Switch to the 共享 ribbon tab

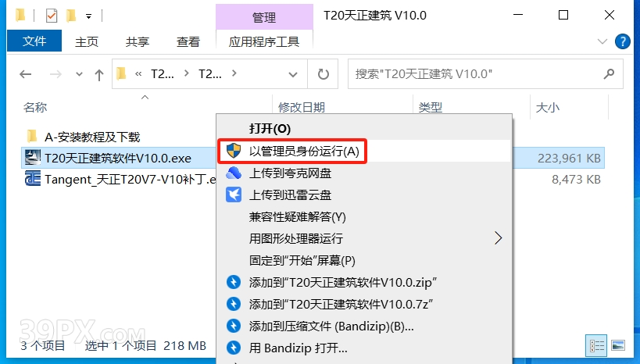(x=138, y=41)
